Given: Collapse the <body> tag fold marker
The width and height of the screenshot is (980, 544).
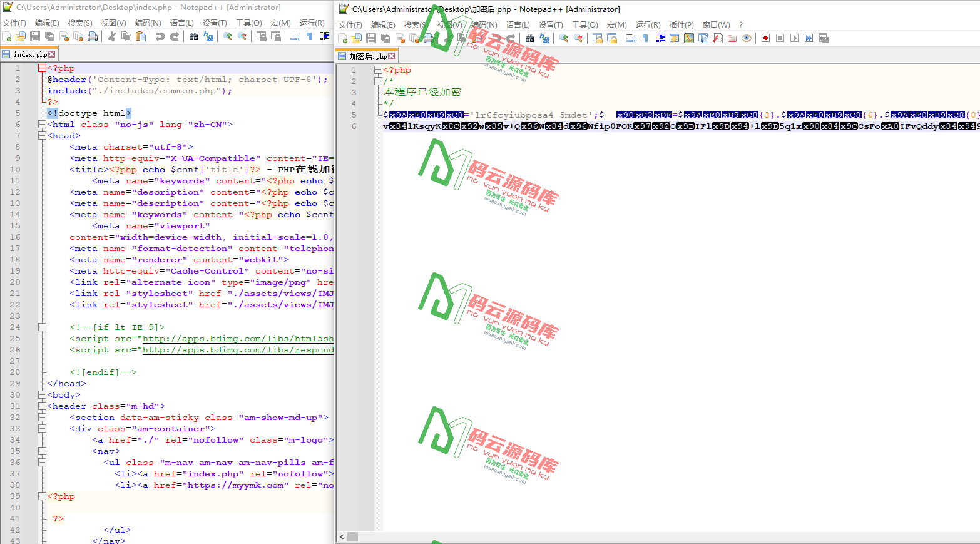Looking at the screenshot, I should [x=42, y=395].
